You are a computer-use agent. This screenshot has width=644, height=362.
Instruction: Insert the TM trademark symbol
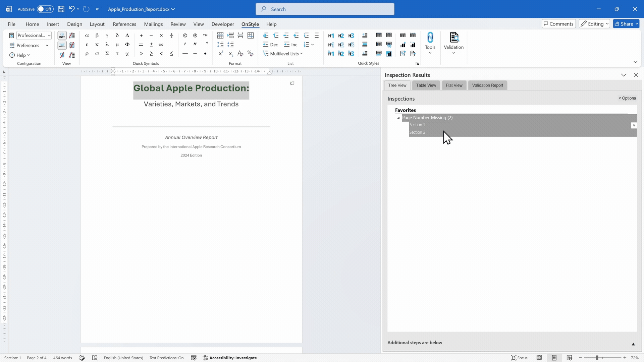pos(205,36)
